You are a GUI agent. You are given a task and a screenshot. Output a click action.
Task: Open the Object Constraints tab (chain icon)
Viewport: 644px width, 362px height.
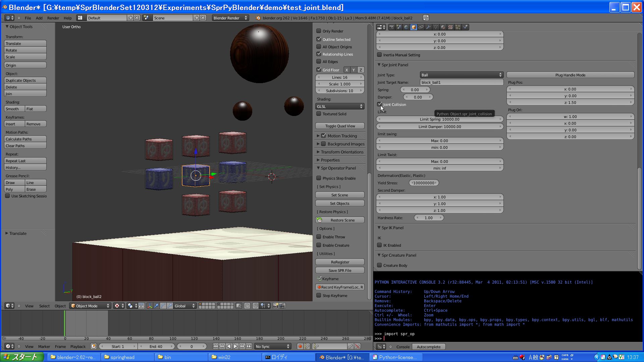(x=421, y=27)
